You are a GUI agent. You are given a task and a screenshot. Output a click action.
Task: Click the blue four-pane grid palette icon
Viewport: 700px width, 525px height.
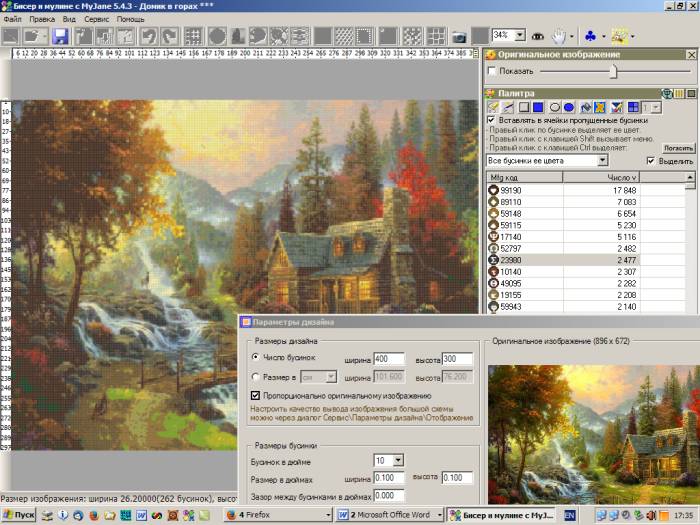tap(633, 107)
